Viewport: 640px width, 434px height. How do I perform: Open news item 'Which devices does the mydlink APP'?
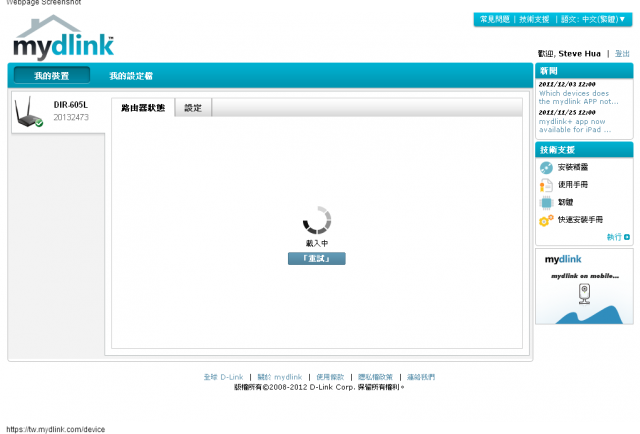click(578, 97)
